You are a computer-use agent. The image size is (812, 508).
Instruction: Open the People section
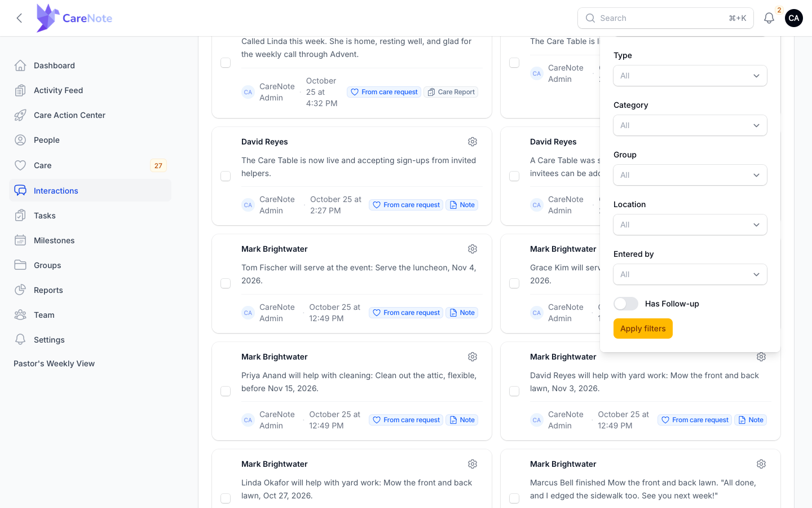pyautogui.click(x=90, y=140)
